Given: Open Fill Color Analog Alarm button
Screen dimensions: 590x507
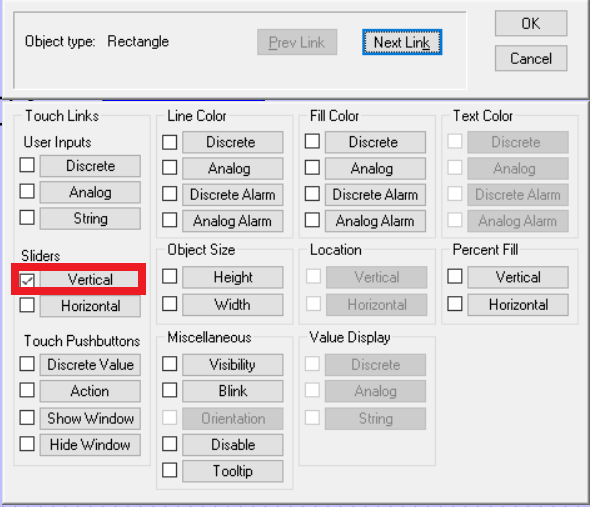Looking at the screenshot, I should (375, 221).
